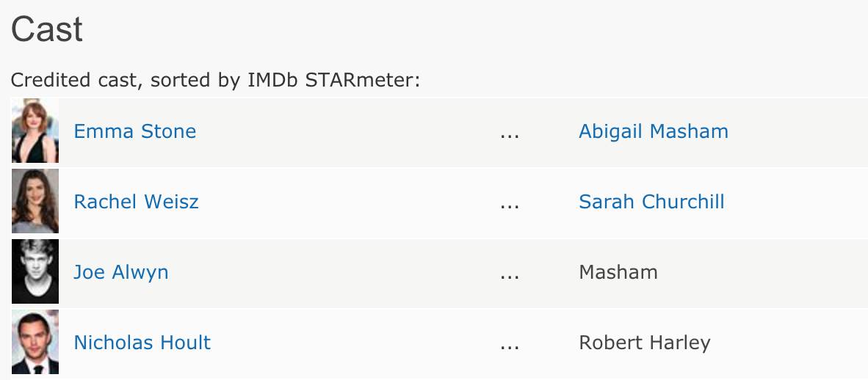Click the Robert Harley character name
The width and height of the screenshot is (868, 380).
[645, 343]
